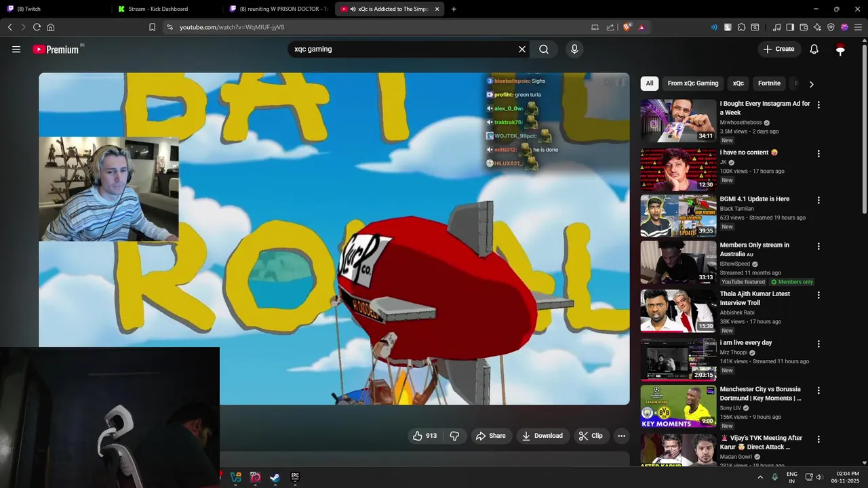Go to YouTube Premium home logo
Screen dimensions: 868x488
pos(56,49)
